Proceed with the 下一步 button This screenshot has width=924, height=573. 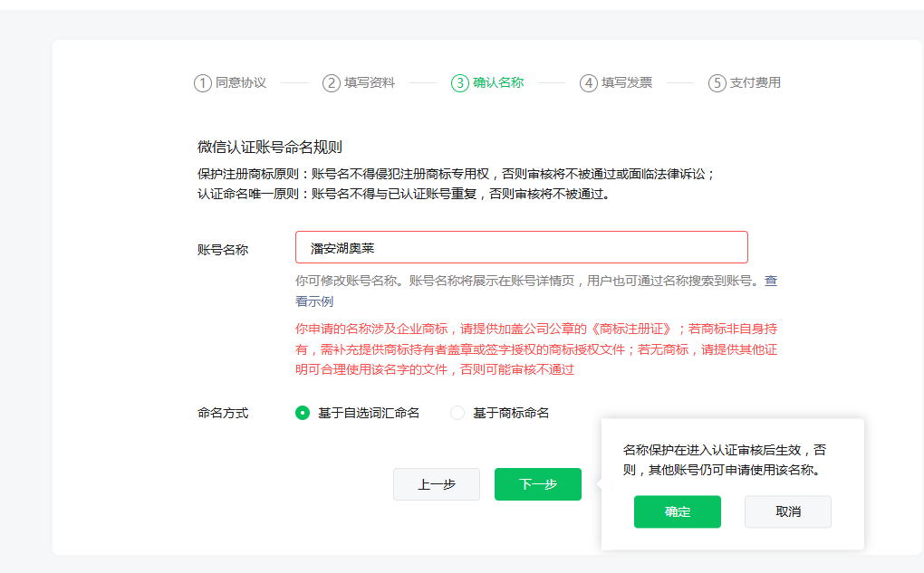click(538, 484)
